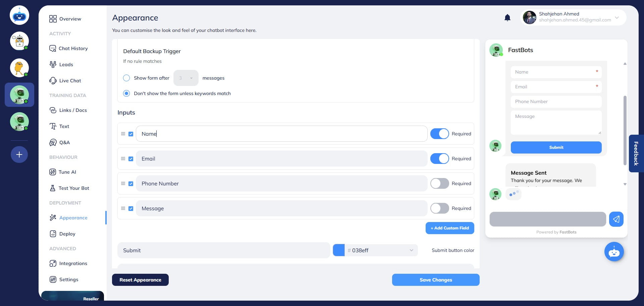Expand the account menu chevron

[616, 18]
